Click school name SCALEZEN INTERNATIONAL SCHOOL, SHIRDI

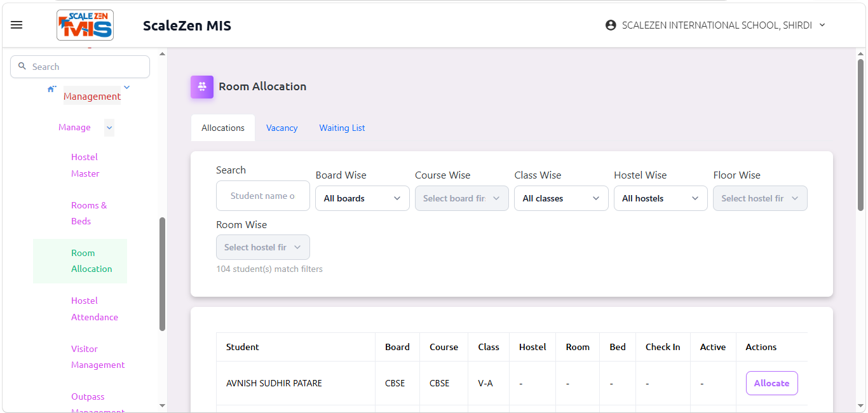pos(717,25)
